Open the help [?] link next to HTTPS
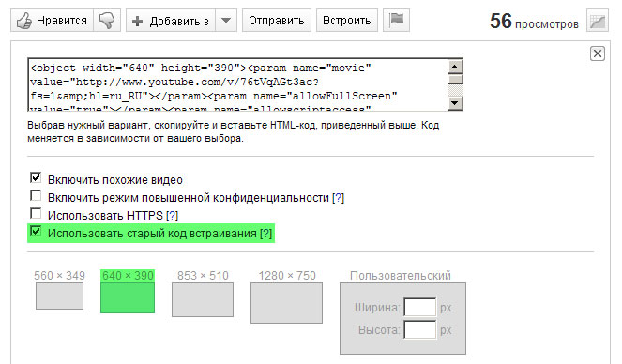622x364 pixels. point(173,216)
